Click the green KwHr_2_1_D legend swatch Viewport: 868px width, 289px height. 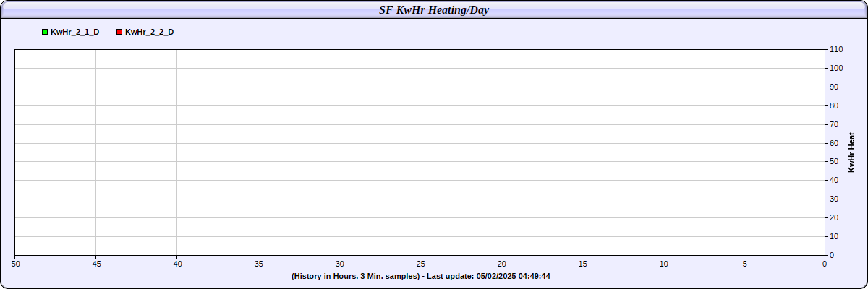point(45,32)
